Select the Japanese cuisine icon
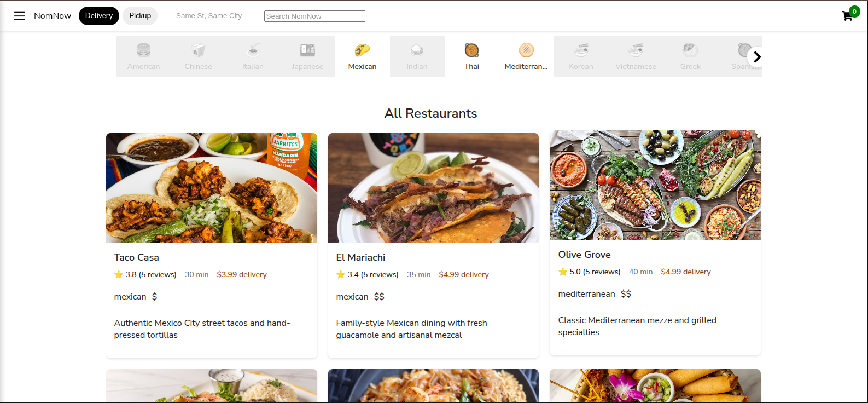 click(x=307, y=50)
